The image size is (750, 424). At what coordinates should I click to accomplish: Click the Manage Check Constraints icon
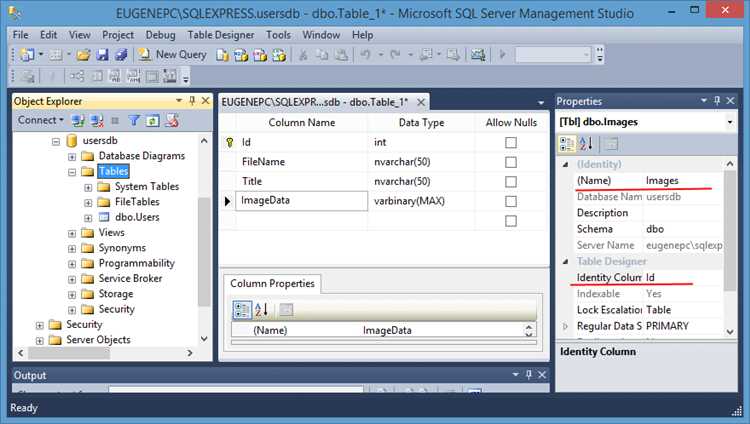(x=152, y=76)
